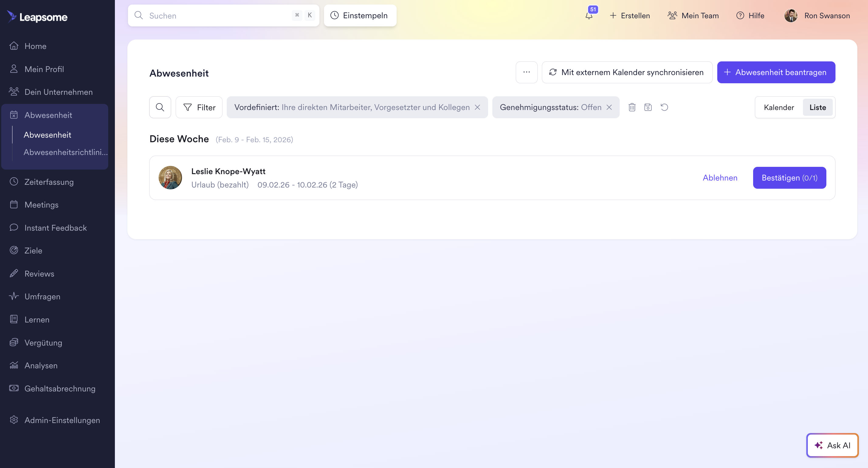Screen dimensions: 868x468
Task: Open the three-dot more options menu
Action: [526, 72]
